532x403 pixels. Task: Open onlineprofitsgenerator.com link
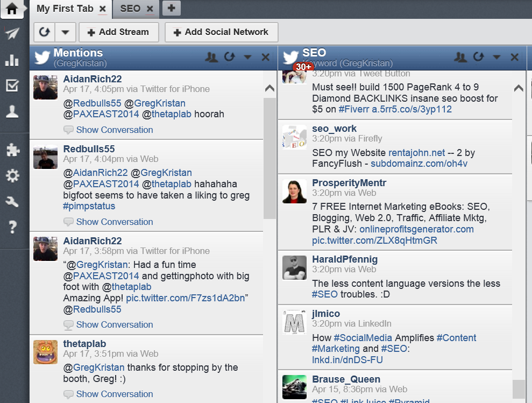click(x=417, y=229)
